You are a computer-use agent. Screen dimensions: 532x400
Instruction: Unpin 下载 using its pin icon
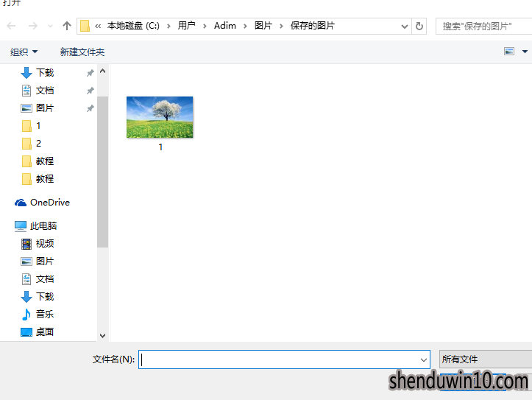pos(90,73)
